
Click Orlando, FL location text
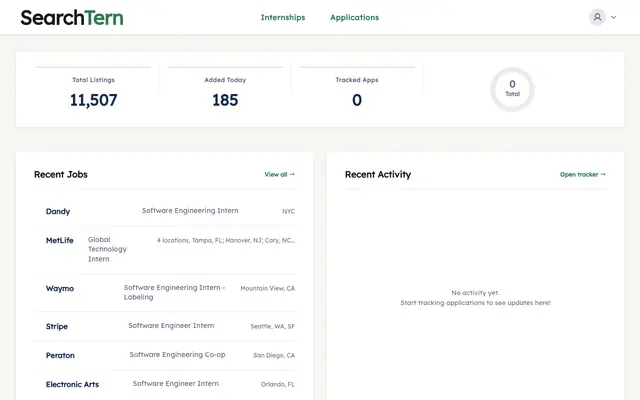point(278,384)
